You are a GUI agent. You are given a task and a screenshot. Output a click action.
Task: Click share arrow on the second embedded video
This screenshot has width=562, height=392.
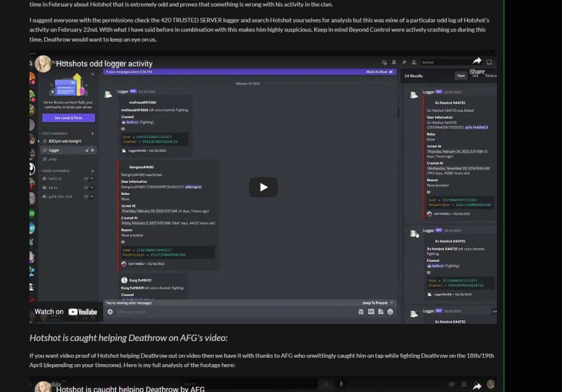click(x=477, y=386)
